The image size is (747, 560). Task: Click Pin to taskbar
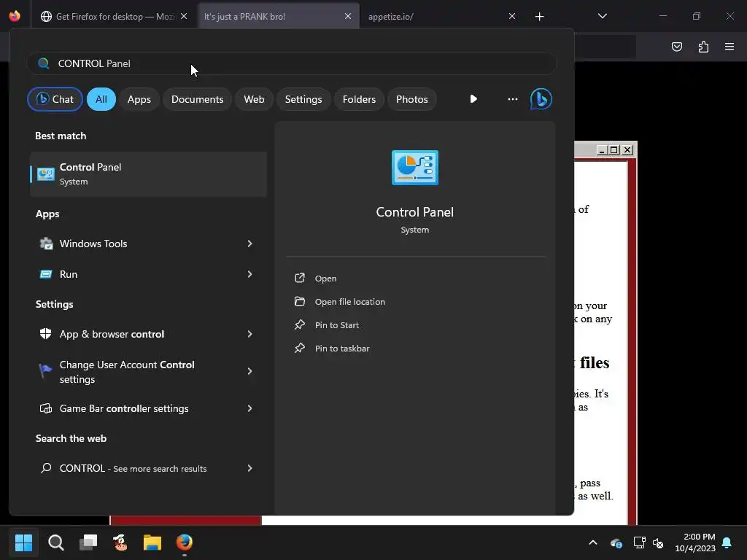(x=342, y=349)
